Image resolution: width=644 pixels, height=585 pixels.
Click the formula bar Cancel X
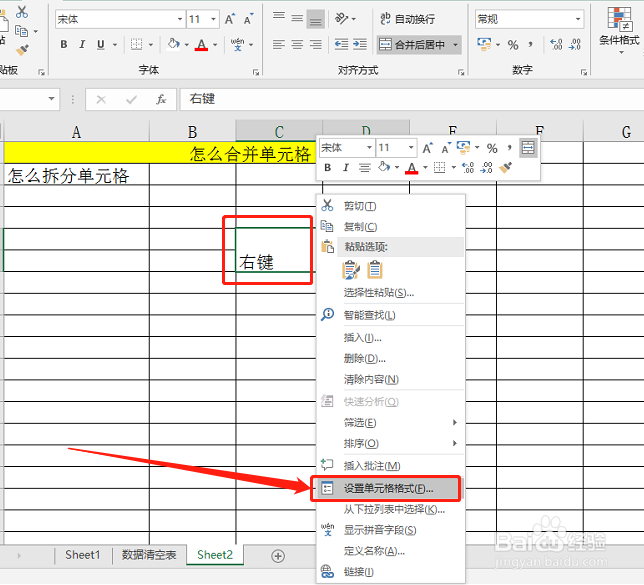101,99
